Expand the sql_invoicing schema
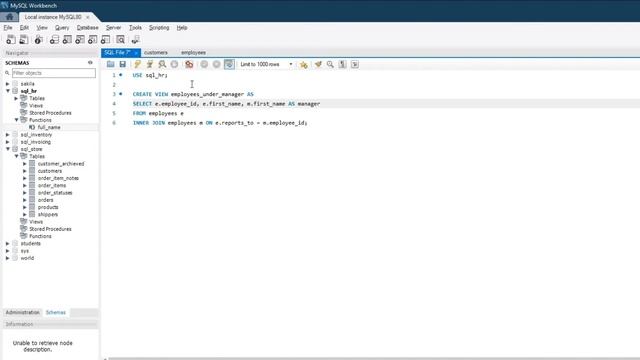Screen dimensions: 640x360 click(x=7, y=142)
